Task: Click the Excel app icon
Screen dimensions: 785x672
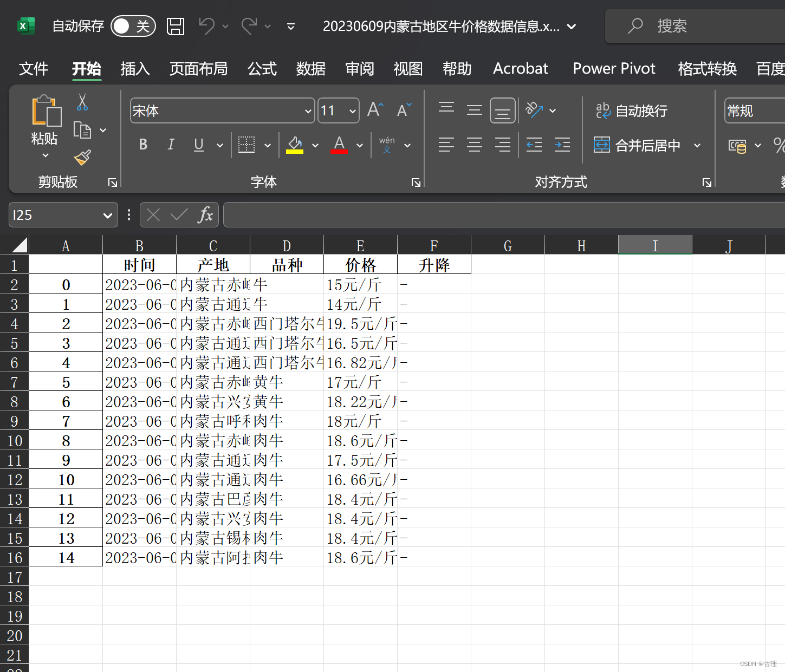Action: pos(26,26)
